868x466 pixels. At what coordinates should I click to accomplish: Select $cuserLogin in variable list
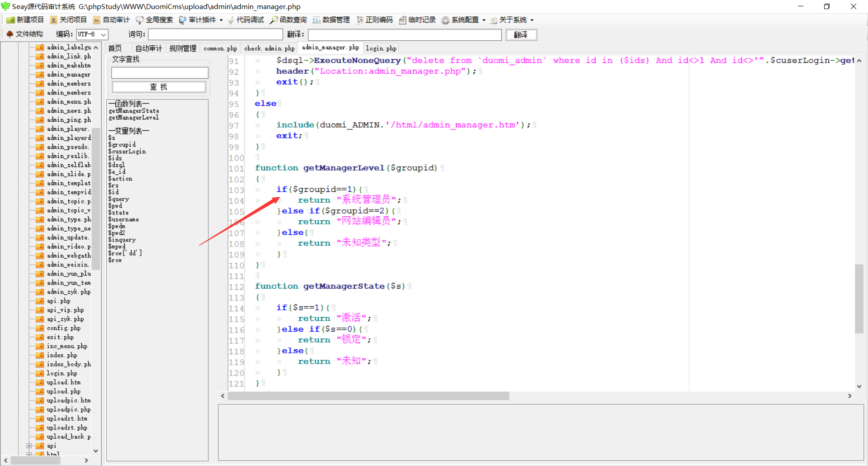127,152
